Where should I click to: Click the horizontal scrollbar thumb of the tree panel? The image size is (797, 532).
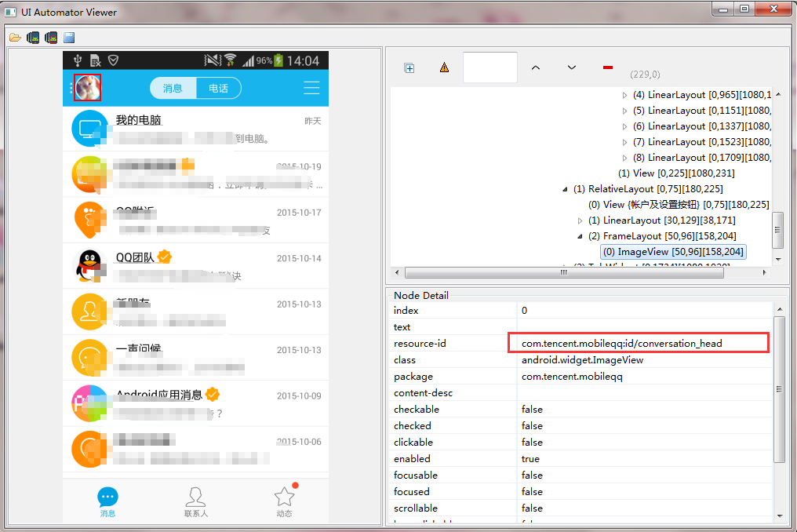click(564, 272)
